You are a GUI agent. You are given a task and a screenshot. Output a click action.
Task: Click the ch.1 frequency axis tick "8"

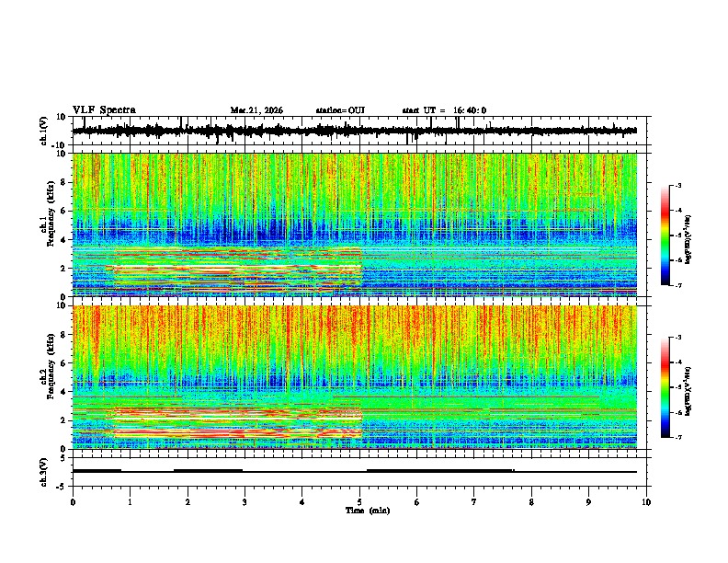[x=64, y=182]
